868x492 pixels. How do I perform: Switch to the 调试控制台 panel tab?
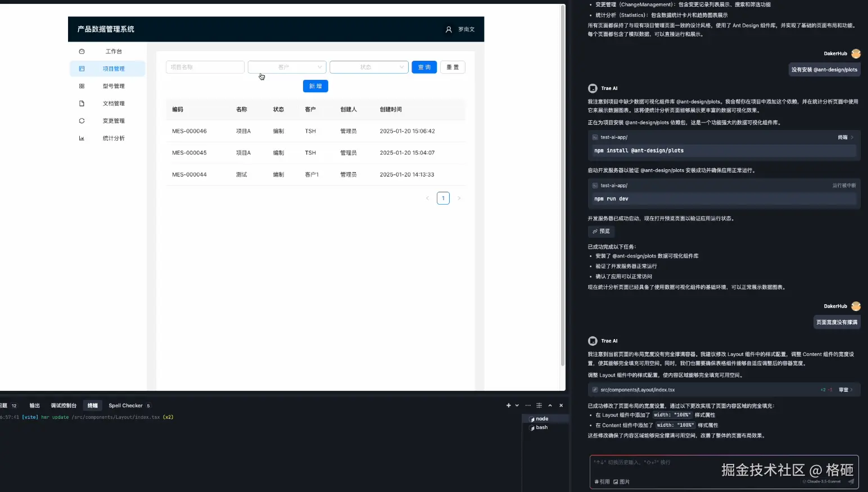[64, 405]
